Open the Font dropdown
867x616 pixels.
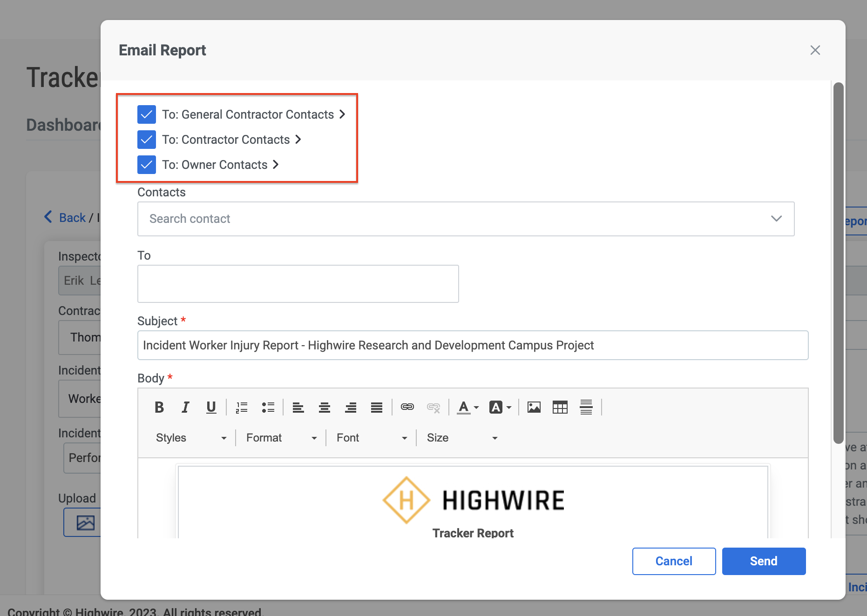372,438
